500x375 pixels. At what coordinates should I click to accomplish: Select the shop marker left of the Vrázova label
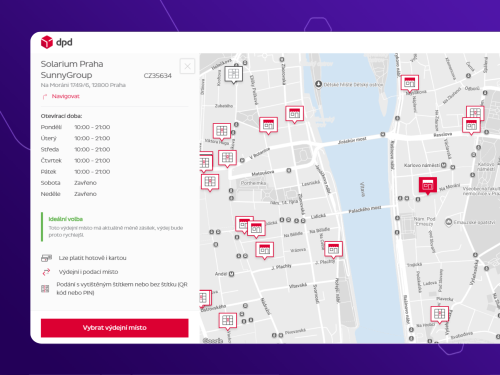coord(265,250)
